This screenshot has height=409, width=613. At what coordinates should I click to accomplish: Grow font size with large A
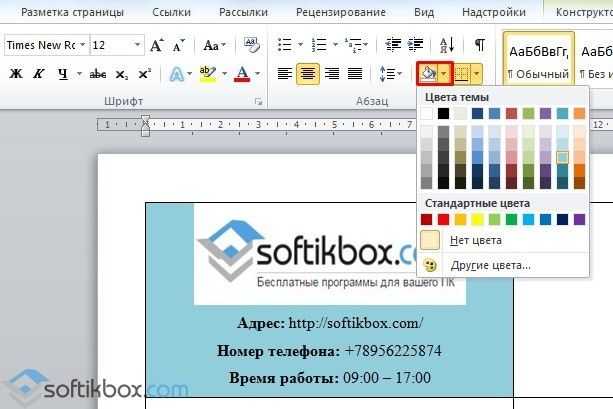(x=157, y=45)
